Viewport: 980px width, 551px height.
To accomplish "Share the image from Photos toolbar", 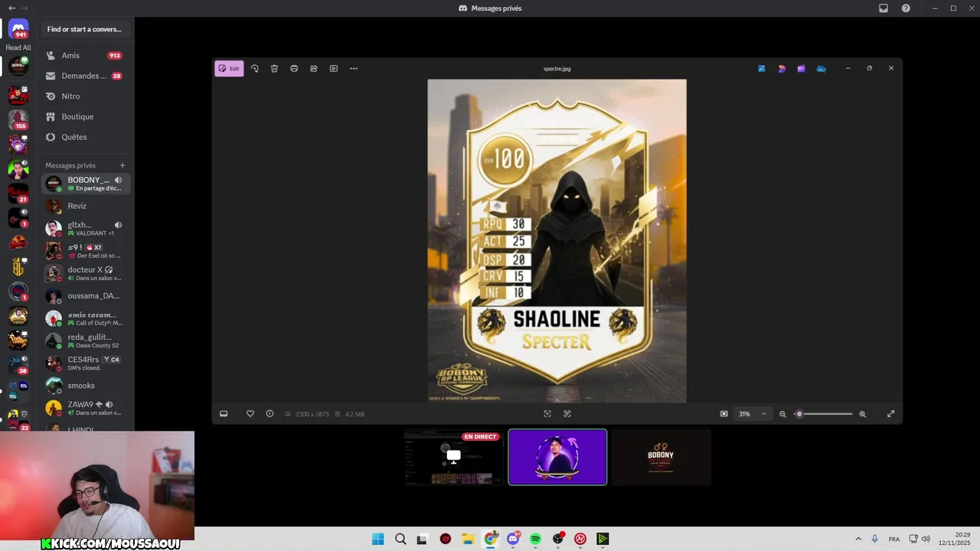I will pyautogui.click(x=314, y=69).
